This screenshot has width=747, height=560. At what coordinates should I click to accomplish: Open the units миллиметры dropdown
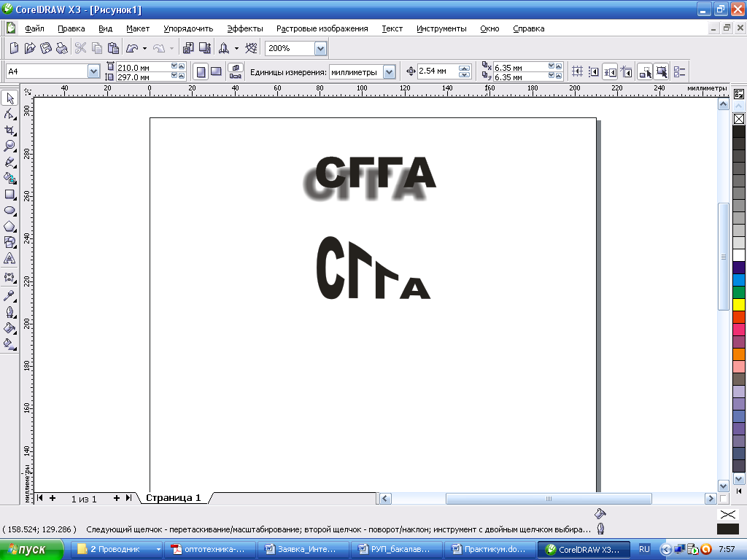click(390, 72)
